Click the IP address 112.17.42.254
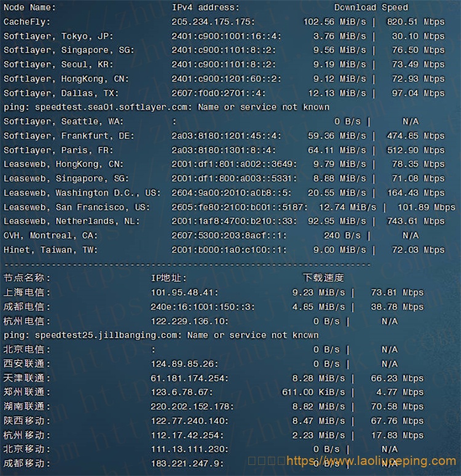 click(187, 435)
